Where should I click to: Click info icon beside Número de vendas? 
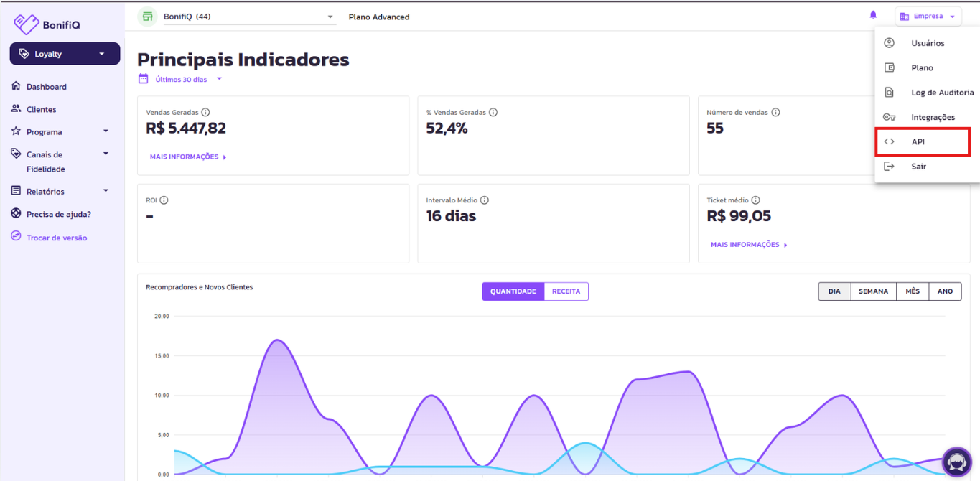tap(775, 113)
